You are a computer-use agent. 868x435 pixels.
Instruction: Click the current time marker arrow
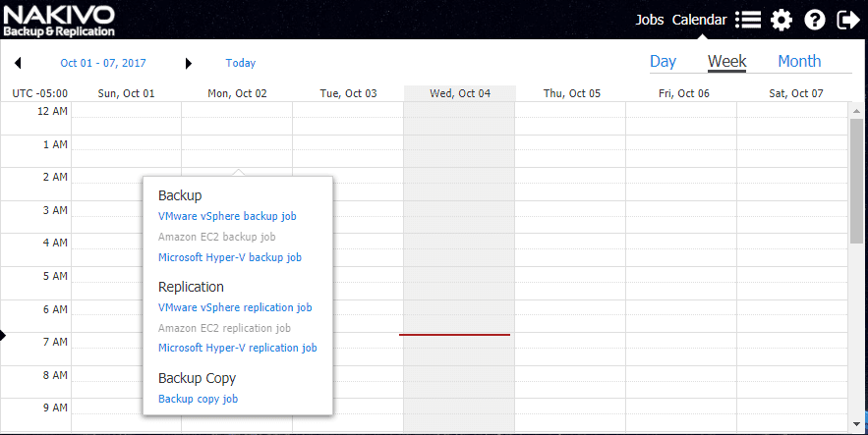point(3,335)
